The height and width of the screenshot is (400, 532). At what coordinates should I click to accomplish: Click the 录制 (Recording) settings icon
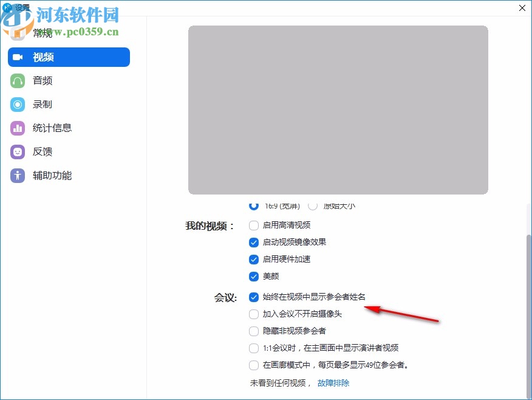tap(17, 104)
